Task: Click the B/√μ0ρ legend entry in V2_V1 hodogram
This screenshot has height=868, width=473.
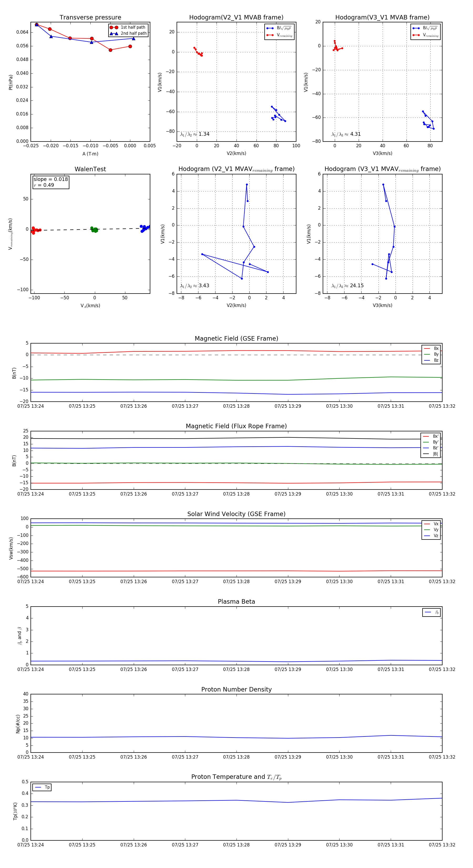Action: click(x=279, y=28)
